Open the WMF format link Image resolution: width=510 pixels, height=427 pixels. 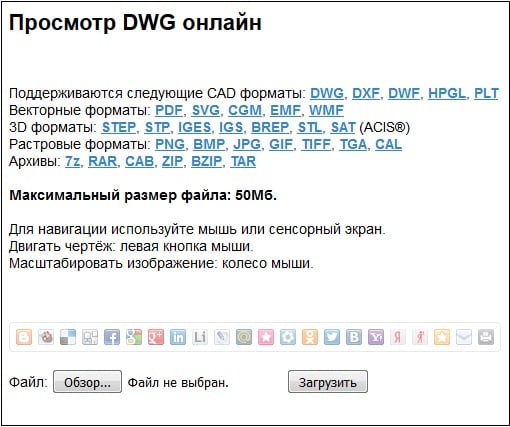point(326,110)
